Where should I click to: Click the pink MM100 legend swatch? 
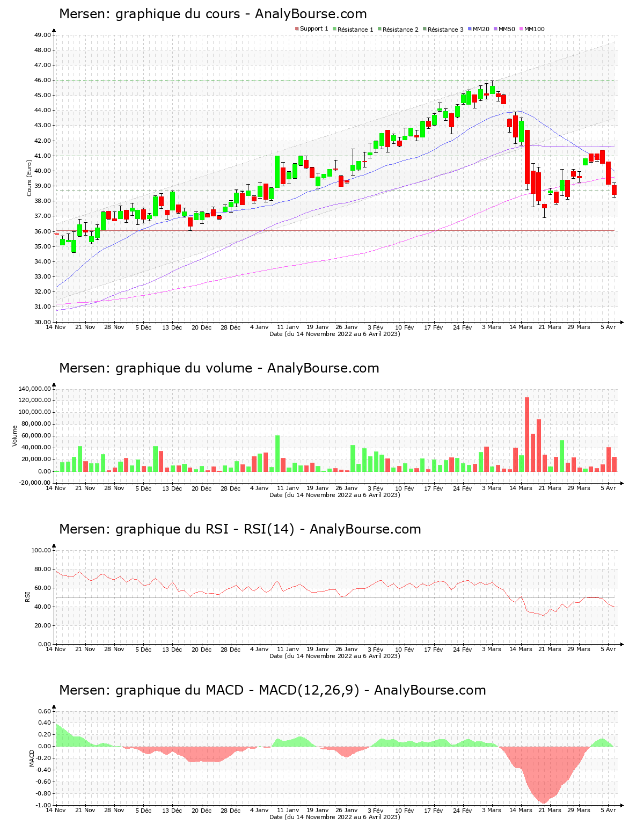pyautogui.click(x=521, y=29)
